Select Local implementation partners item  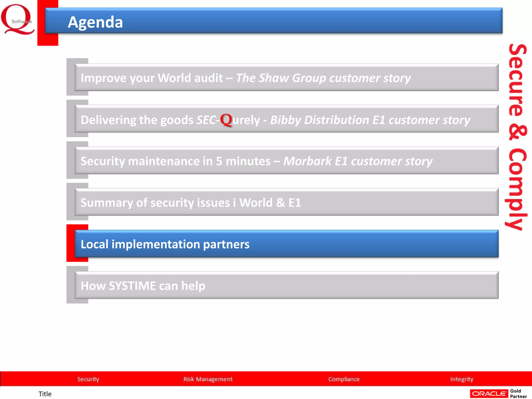[287, 244]
